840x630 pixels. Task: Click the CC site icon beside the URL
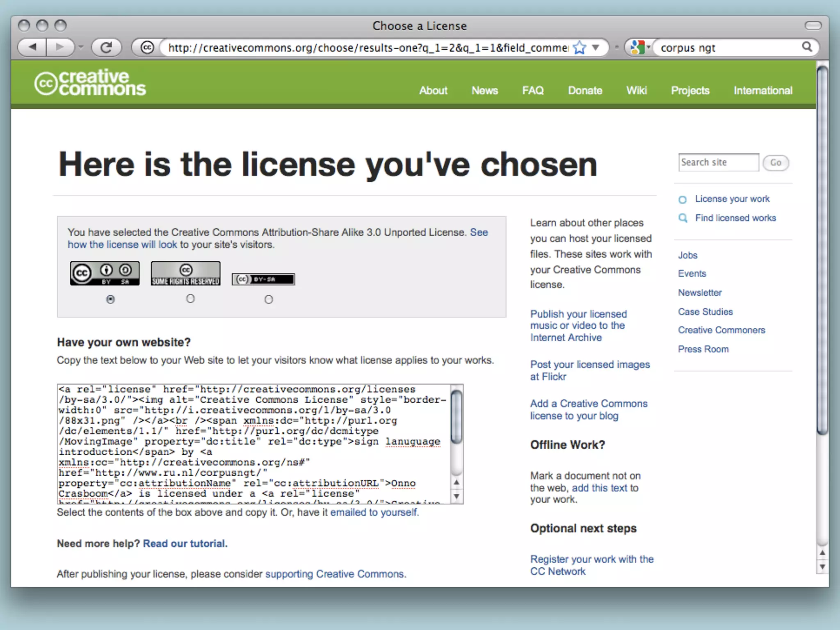(x=147, y=48)
